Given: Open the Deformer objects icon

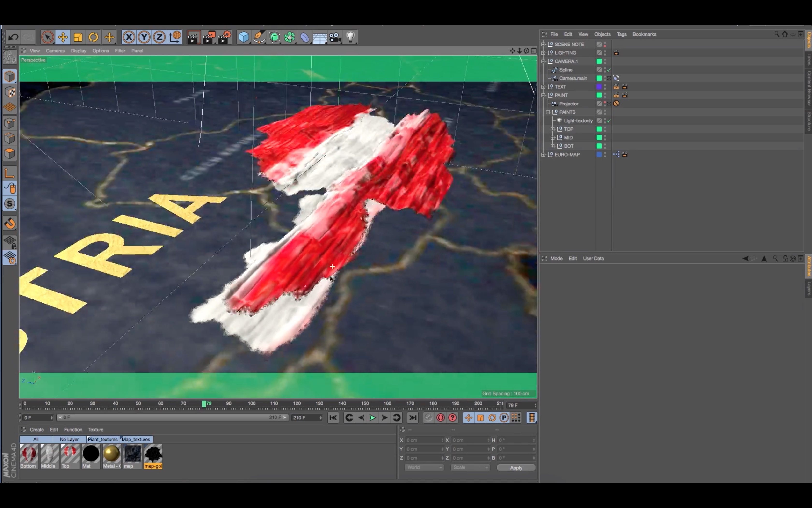Looking at the screenshot, I should coord(305,37).
